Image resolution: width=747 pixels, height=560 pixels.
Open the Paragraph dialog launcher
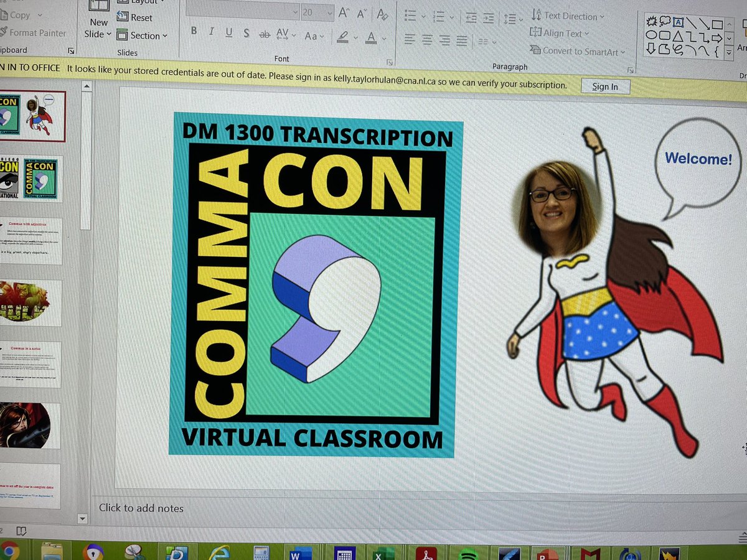coord(629,69)
